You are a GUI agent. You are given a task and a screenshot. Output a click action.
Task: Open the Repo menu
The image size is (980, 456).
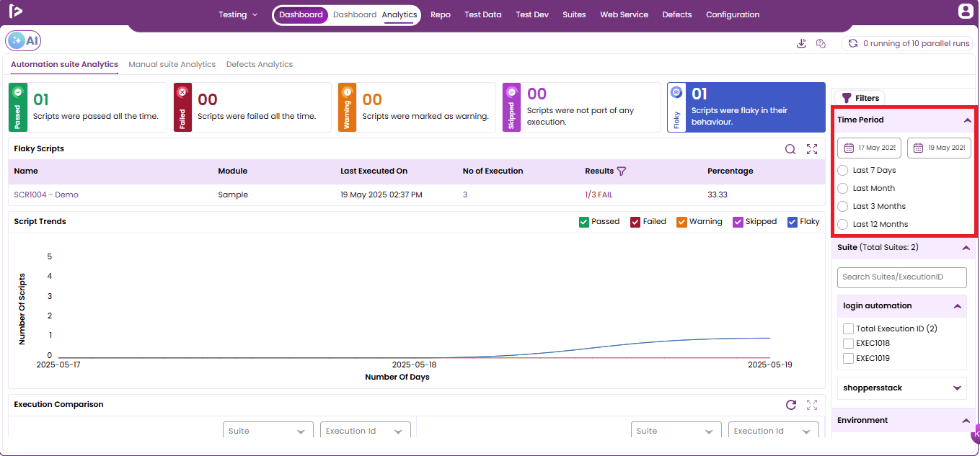[x=441, y=14]
